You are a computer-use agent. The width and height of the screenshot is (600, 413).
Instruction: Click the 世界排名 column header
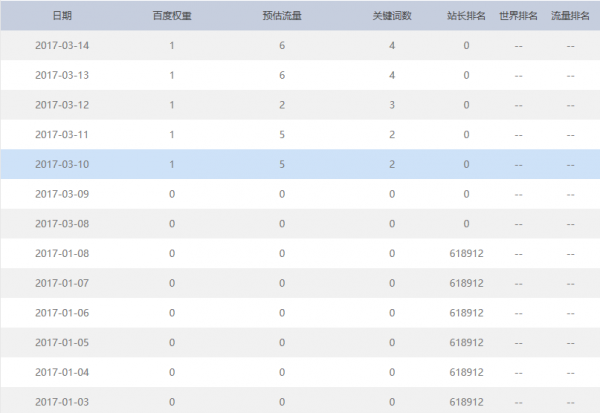click(518, 16)
